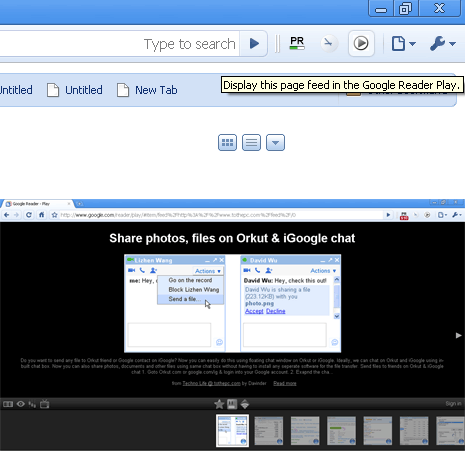Select the third filmstrip thumbnail

[x=305, y=430]
